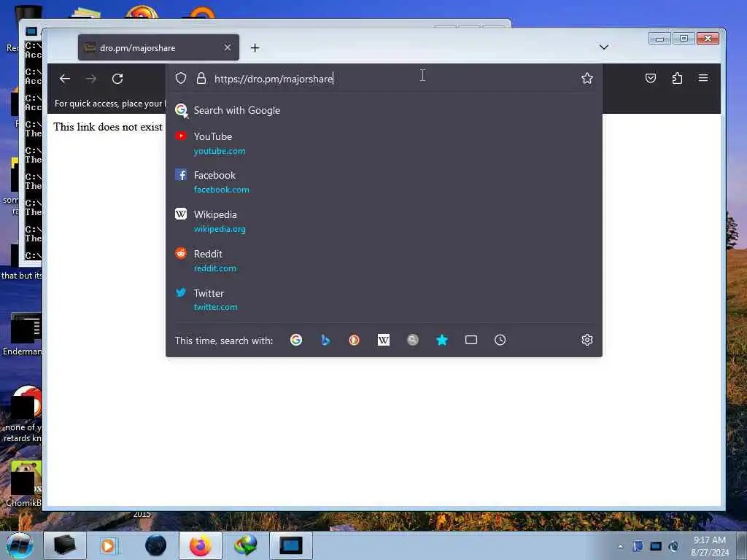Screen dimensions: 747x560
Task: Open a new tab with plus button
Action: coord(255,47)
